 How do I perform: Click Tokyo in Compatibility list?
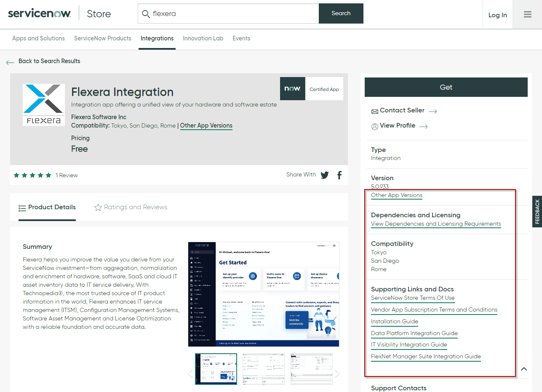(x=379, y=252)
